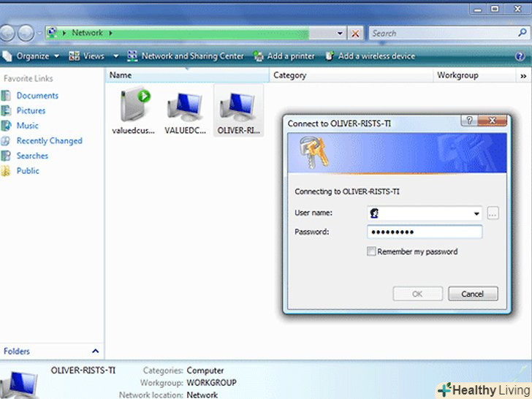
Task: Open the Recently Changed favorite link
Action: point(50,140)
